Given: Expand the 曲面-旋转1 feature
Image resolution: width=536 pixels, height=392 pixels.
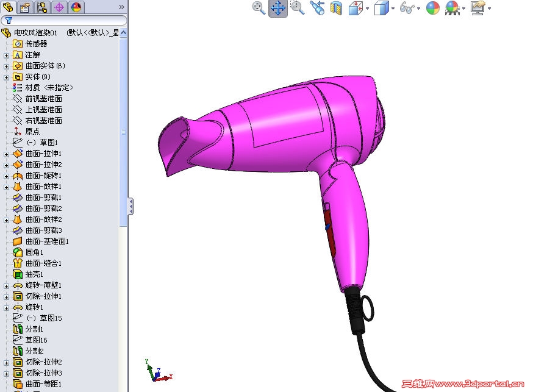Looking at the screenshot, I should point(6,176).
